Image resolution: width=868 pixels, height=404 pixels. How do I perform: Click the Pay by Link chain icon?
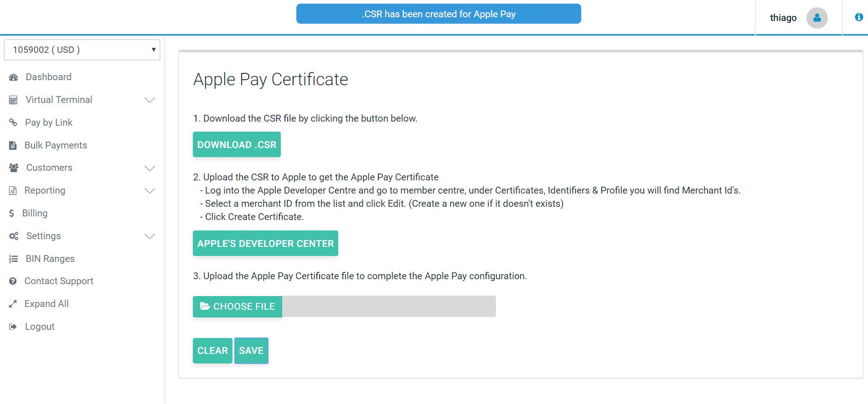[13, 123]
